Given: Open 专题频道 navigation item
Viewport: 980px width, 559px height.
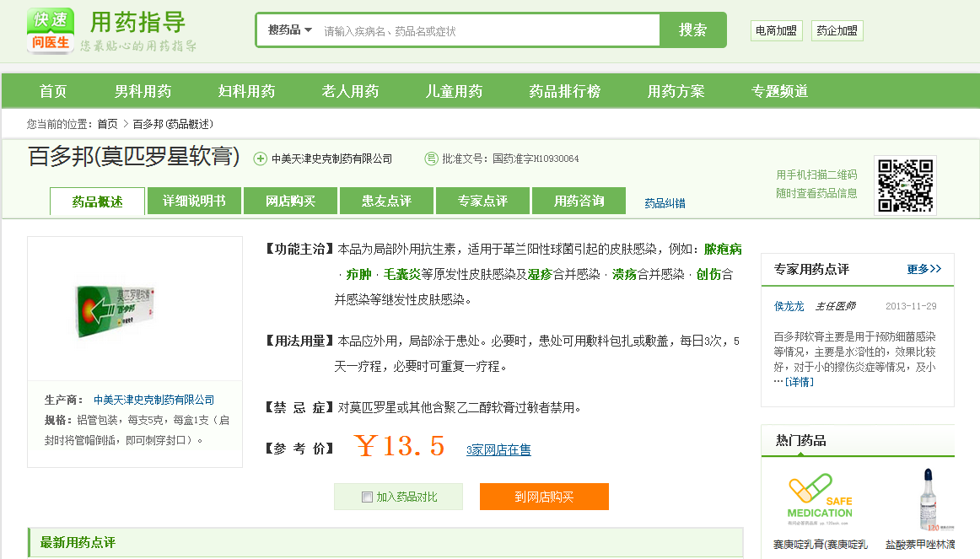Looking at the screenshot, I should [779, 91].
